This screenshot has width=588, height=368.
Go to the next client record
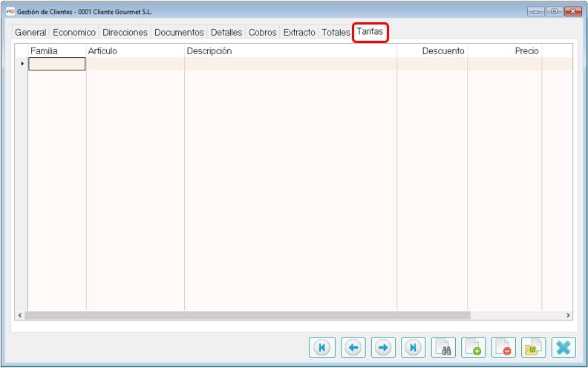tap(383, 347)
